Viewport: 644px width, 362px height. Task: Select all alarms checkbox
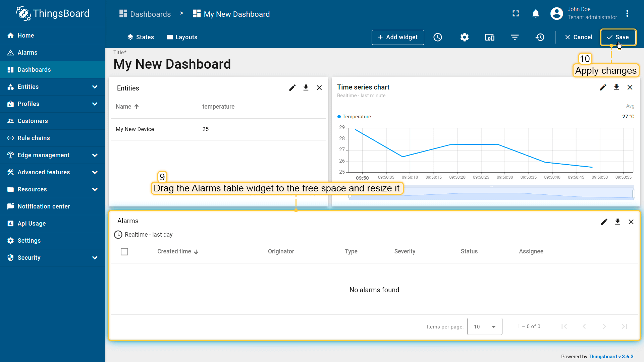124,251
